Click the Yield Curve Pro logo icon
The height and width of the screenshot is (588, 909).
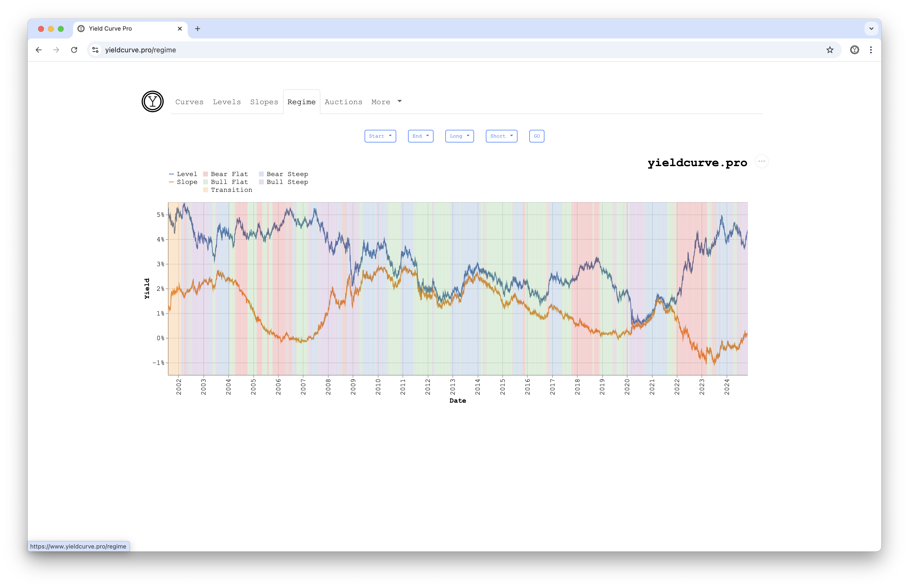pos(152,101)
